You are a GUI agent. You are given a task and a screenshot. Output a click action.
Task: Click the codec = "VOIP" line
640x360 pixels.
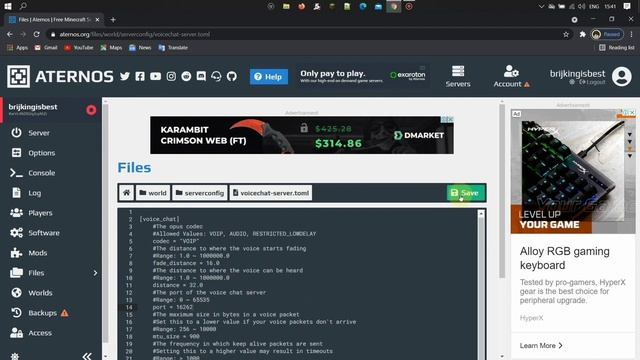point(176,241)
